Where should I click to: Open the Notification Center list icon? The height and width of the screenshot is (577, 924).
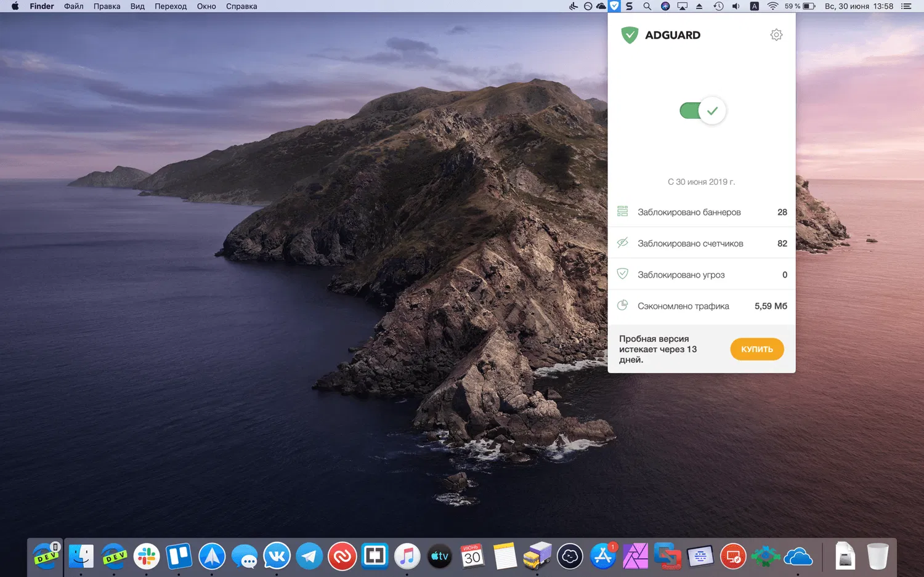906,6
